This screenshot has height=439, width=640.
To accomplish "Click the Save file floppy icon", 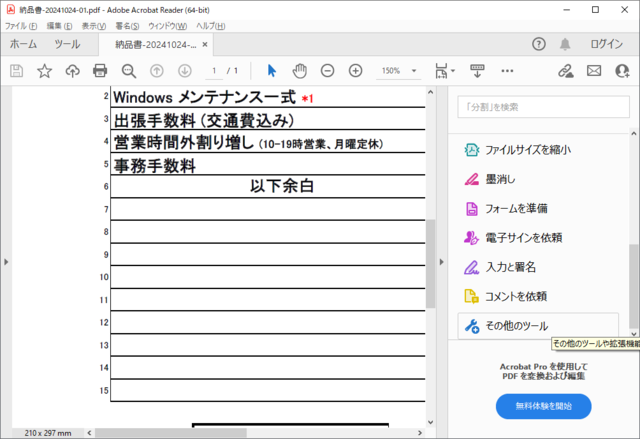I will [x=16, y=71].
